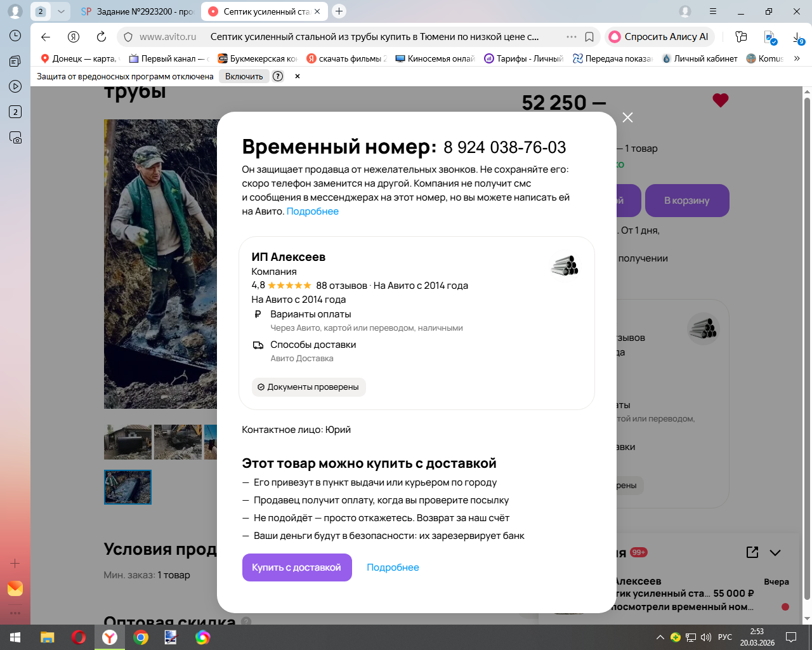The image size is (812, 650).
Task: Open the "Личный кабинет" bookmark
Action: click(x=700, y=58)
